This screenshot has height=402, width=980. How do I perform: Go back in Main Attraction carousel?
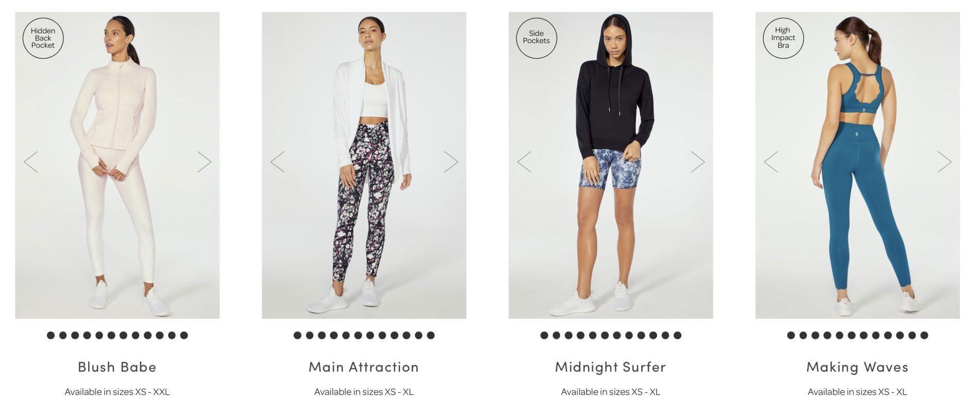pyautogui.click(x=277, y=162)
